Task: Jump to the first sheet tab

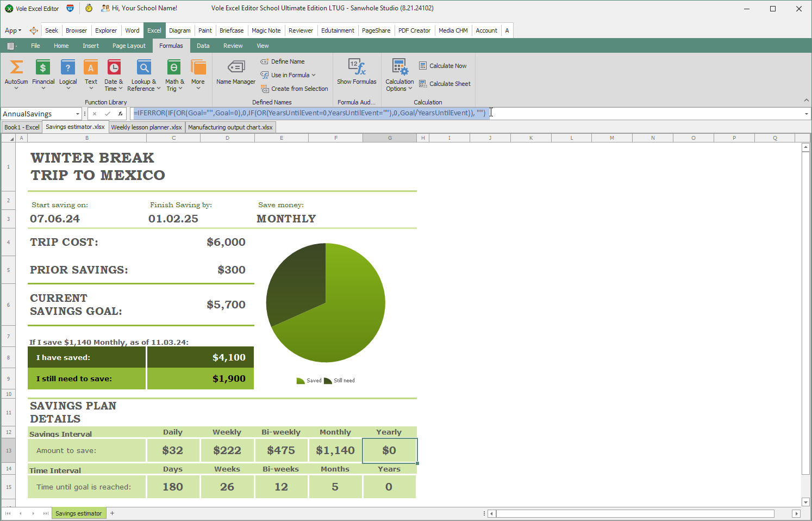Action: [x=8, y=513]
